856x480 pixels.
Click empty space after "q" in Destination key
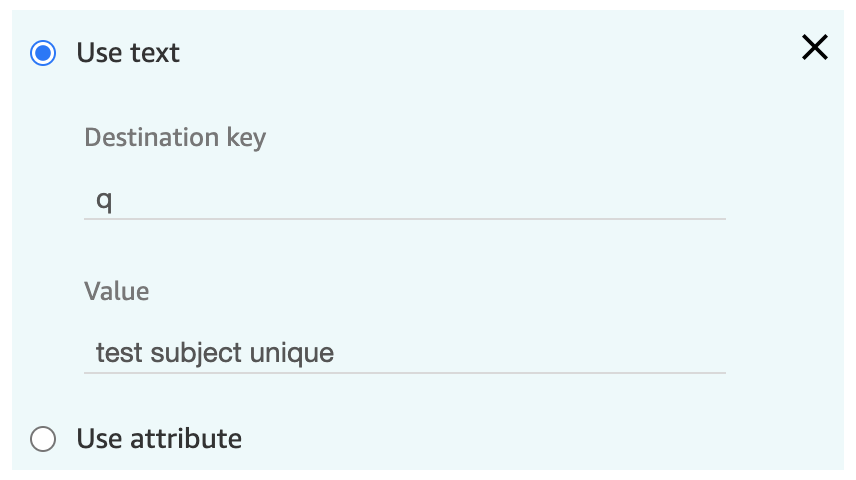[x=415, y=200]
